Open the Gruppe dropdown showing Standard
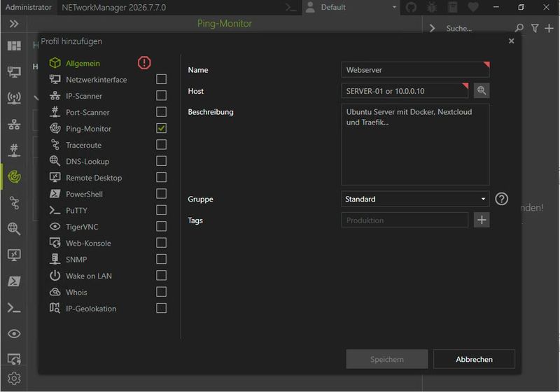Image resolution: width=560 pixels, height=392 pixels. point(415,199)
